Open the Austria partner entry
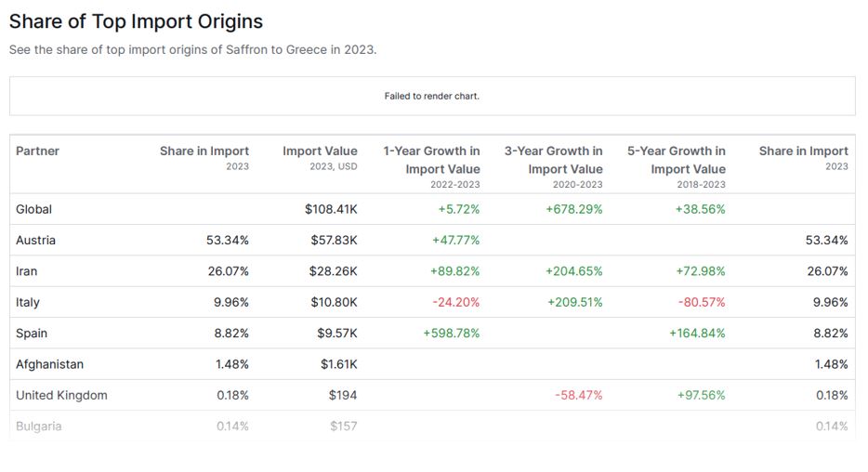Image resolution: width=868 pixels, height=472 pixels. [35, 241]
